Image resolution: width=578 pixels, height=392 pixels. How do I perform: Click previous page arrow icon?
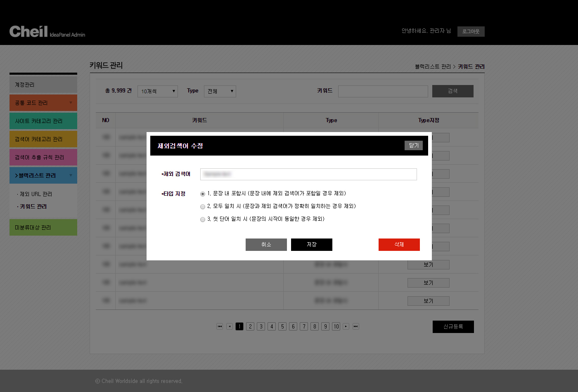pos(230,326)
